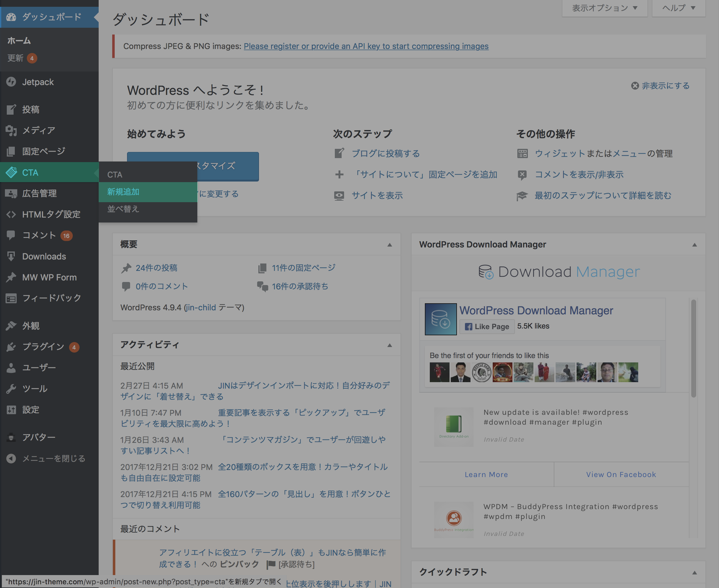Select 新規追加 in the CTA flyout menu
Image resolution: width=719 pixels, height=588 pixels.
click(148, 192)
